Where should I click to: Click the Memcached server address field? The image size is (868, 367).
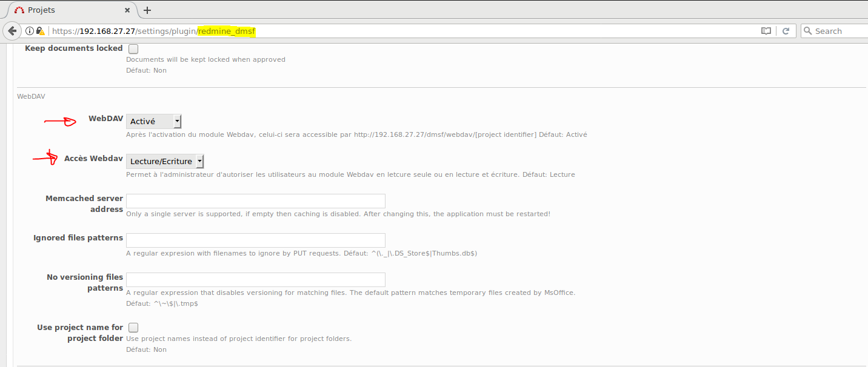(x=255, y=201)
